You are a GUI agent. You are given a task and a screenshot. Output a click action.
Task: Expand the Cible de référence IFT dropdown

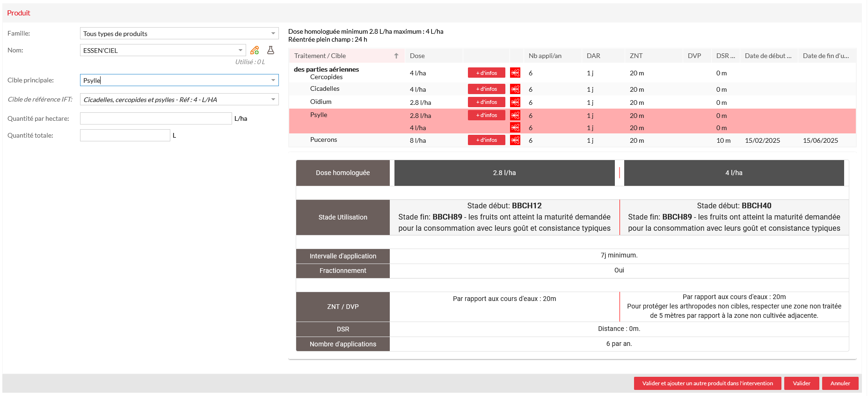point(273,99)
